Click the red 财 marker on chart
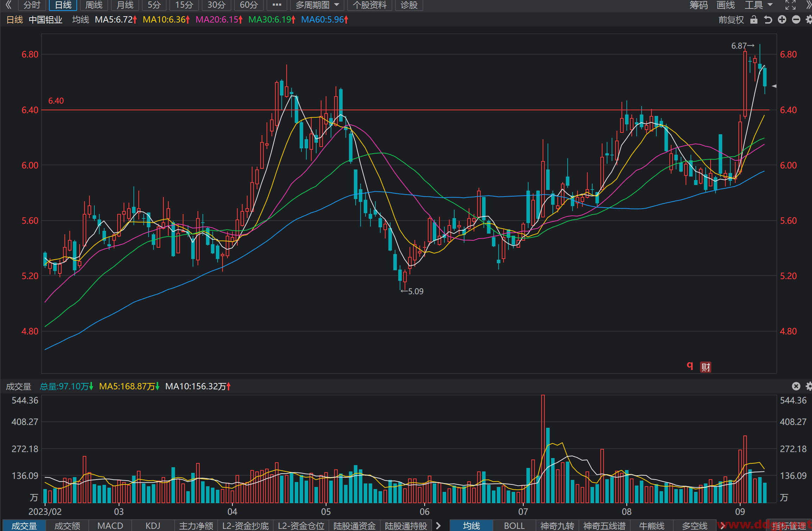The image size is (812, 531). coord(705,367)
